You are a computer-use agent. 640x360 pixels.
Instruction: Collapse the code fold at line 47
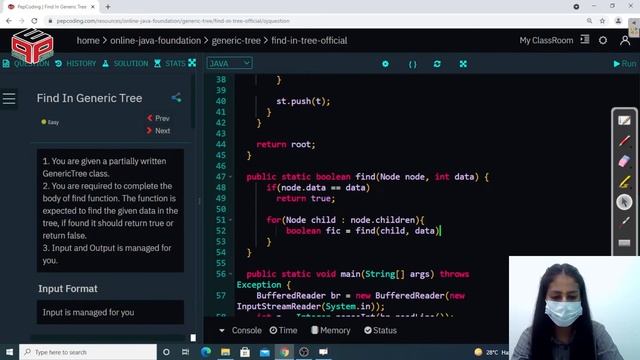pos(231,177)
